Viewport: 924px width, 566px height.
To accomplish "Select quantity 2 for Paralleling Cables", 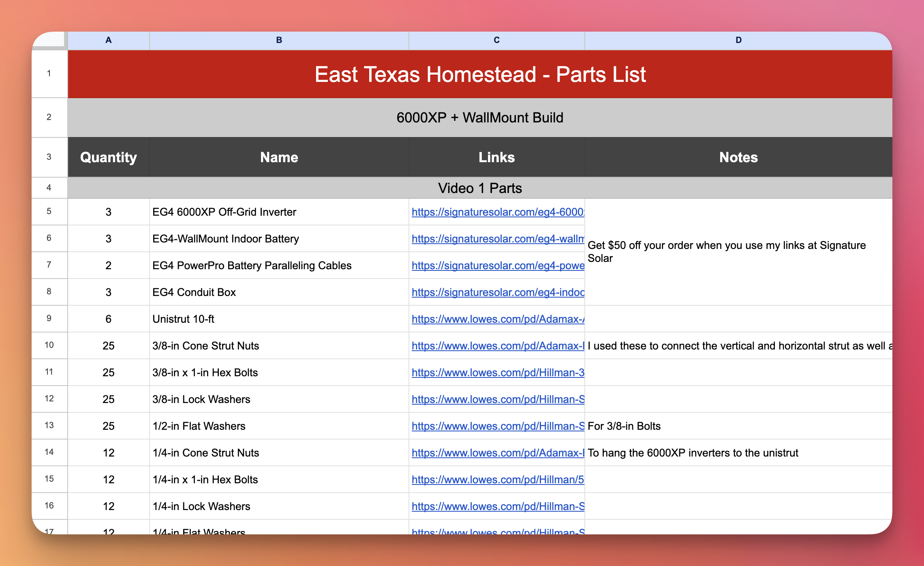I will click(109, 266).
